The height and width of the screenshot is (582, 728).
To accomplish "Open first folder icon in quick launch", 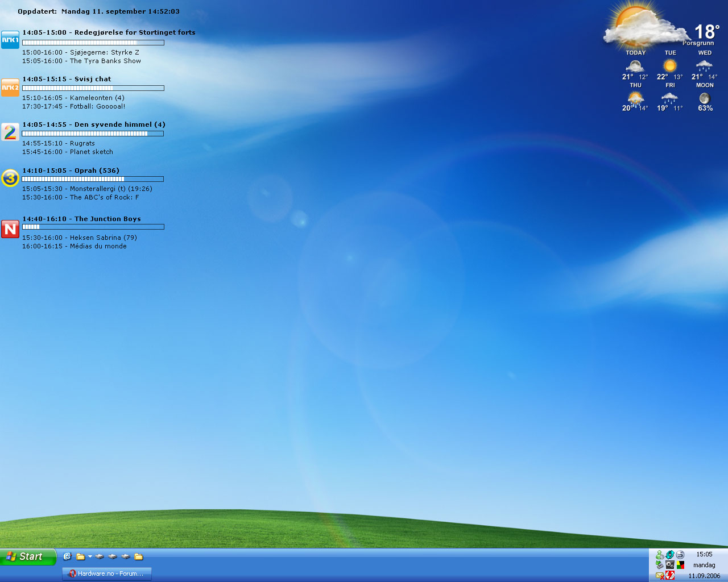I will click(81, 556).
